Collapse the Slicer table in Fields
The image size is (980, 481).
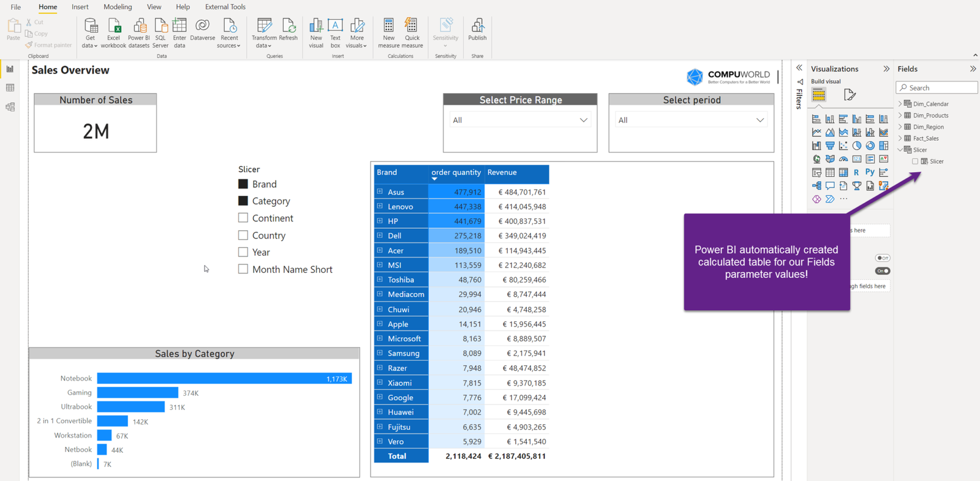click(900, 150)
